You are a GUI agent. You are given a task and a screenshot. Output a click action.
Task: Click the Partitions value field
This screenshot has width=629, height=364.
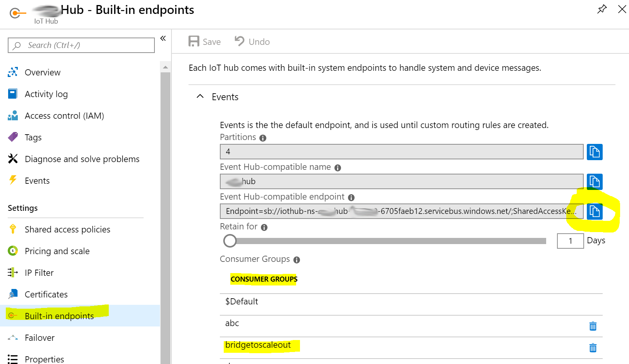pos(401,152)
